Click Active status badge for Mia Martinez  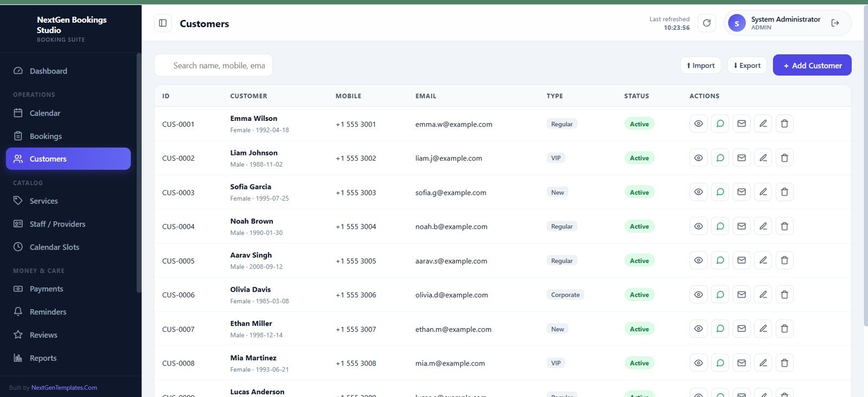pyautogui.click(x=640, y=363)
